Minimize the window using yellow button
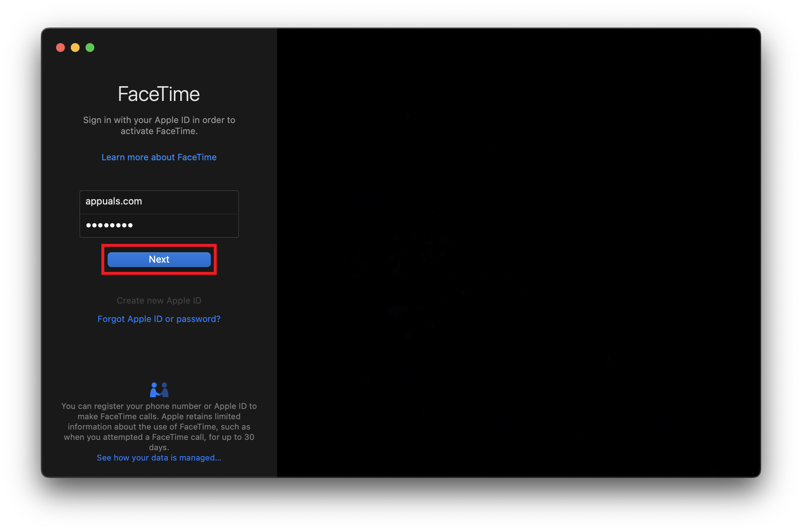802x532 pixels. [x=75, y=48]
